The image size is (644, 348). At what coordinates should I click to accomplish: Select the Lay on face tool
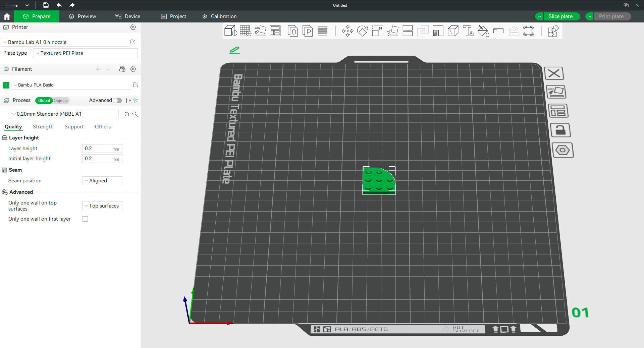click(393, 31)
